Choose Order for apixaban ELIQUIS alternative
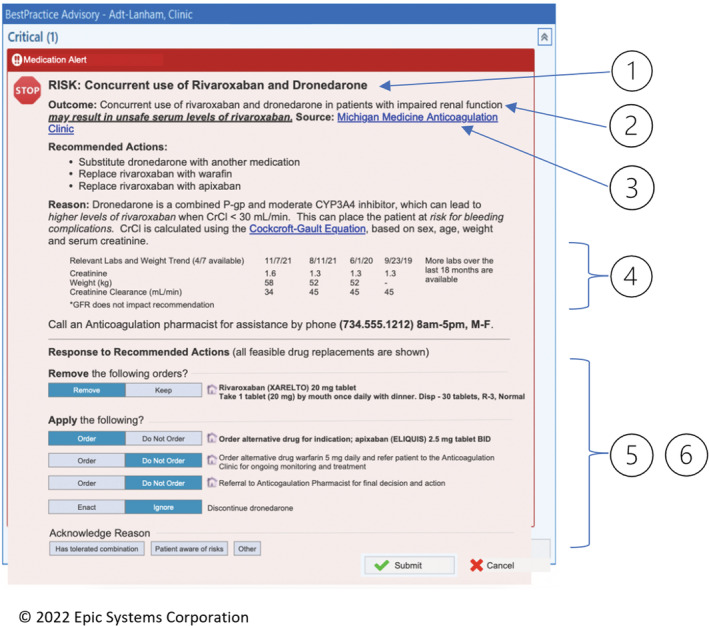This screenshot has height=626, width=709. point(87,439)
